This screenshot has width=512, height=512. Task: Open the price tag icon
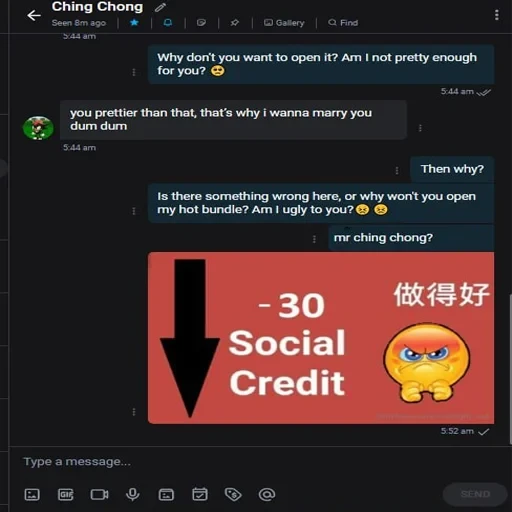click(233, 494)
